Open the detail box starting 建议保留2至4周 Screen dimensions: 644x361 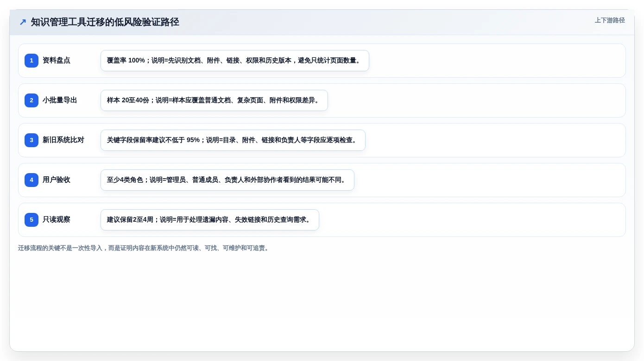click(210, 220)
